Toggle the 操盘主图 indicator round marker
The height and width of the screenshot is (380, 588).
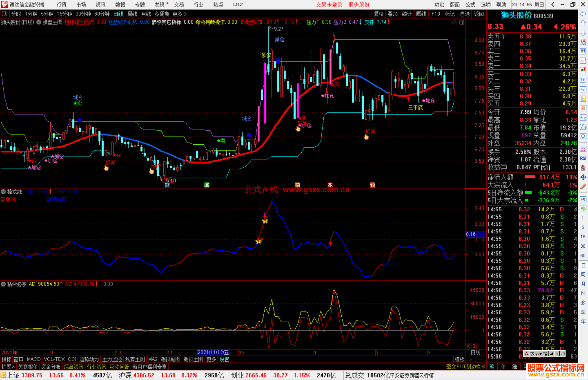[x=39, y=22]
